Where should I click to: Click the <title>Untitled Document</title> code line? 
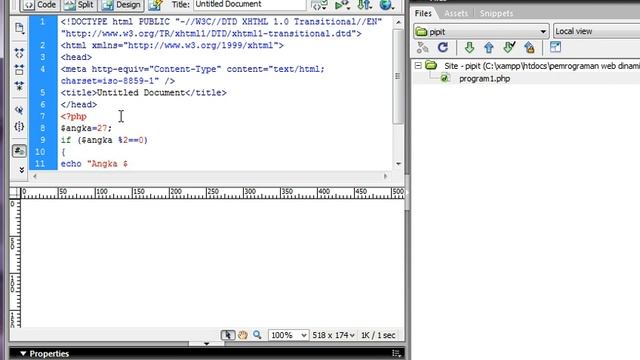(x=144, y=93)
